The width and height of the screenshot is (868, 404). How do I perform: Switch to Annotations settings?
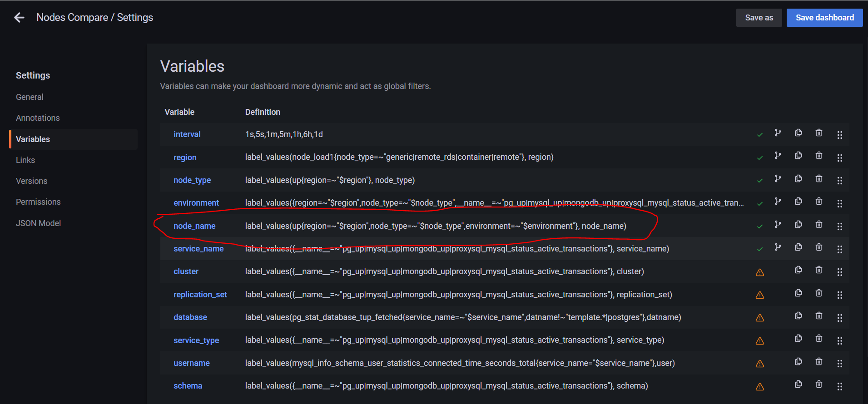(38, 118)
